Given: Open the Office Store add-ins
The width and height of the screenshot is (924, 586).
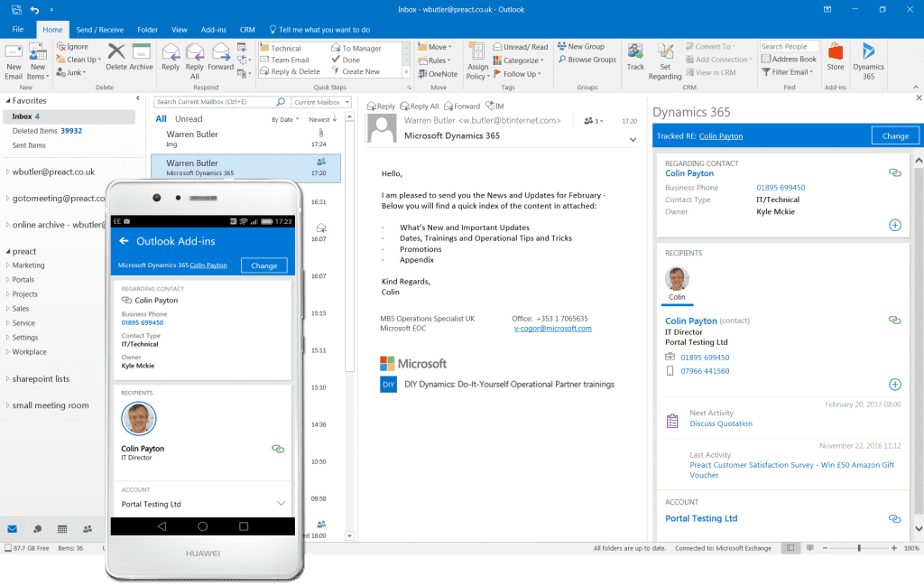Looking at the screenshot, I should [x=835, y=57].
